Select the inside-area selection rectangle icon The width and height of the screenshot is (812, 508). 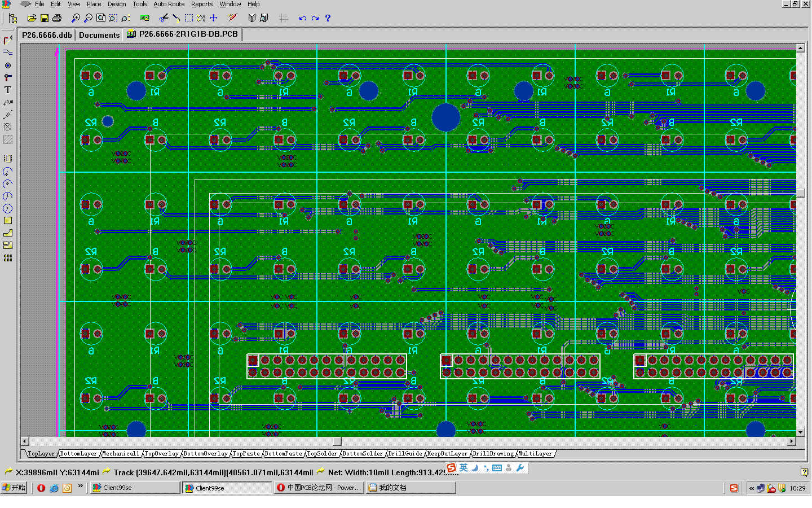click(x=189, y=18)
